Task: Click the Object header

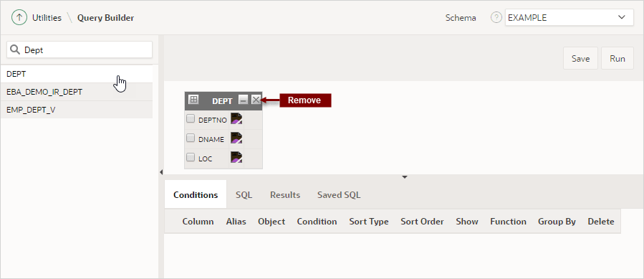Action: coord(271,222)
